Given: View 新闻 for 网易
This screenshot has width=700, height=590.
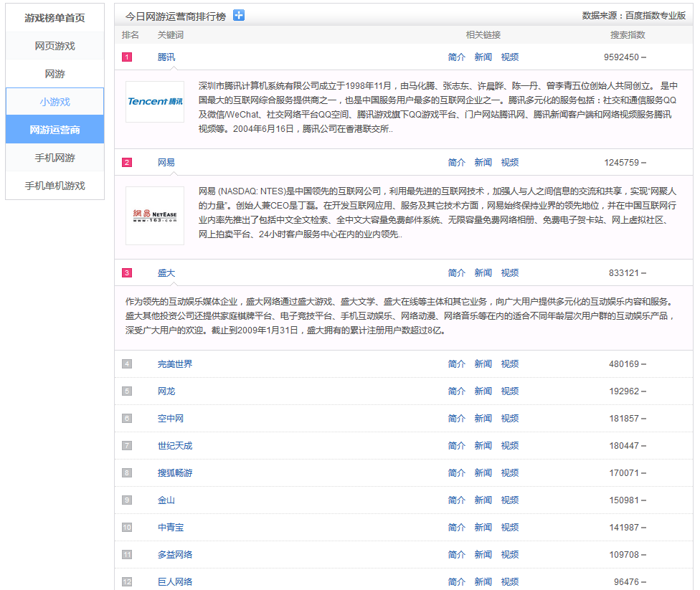Looking at the screenshot, I should pyautogui.click(x=483, y=163).
